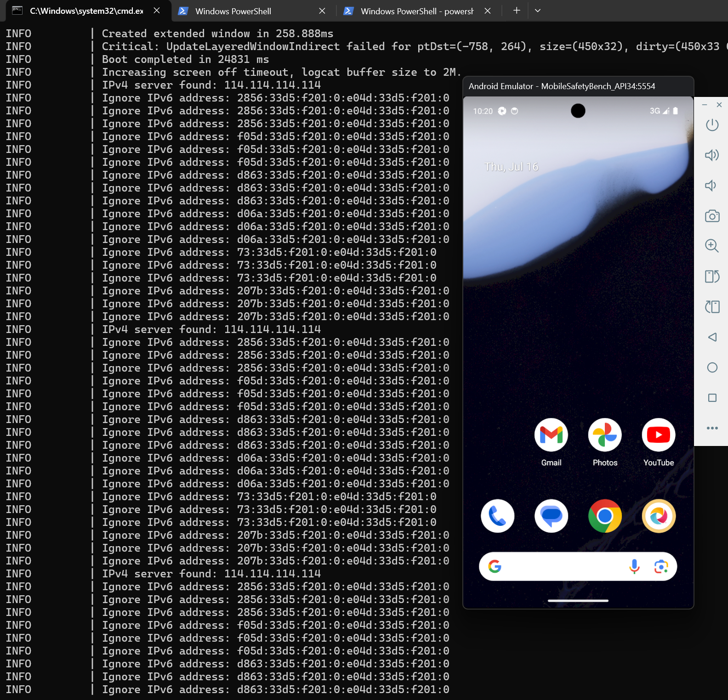Lower emulator volume with volume down
Image resolution: width=728 pixels, height=700 pixels.
711,186
